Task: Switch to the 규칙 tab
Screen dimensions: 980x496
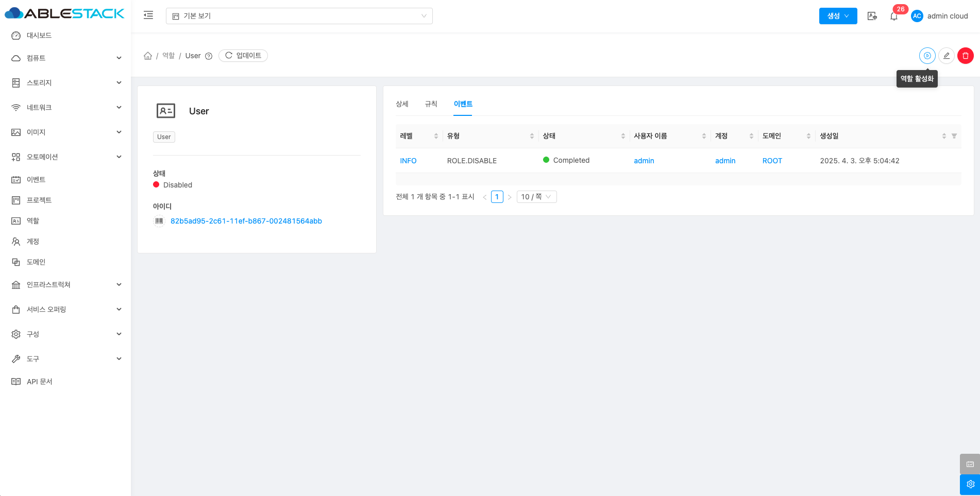Action: point(431,104)
